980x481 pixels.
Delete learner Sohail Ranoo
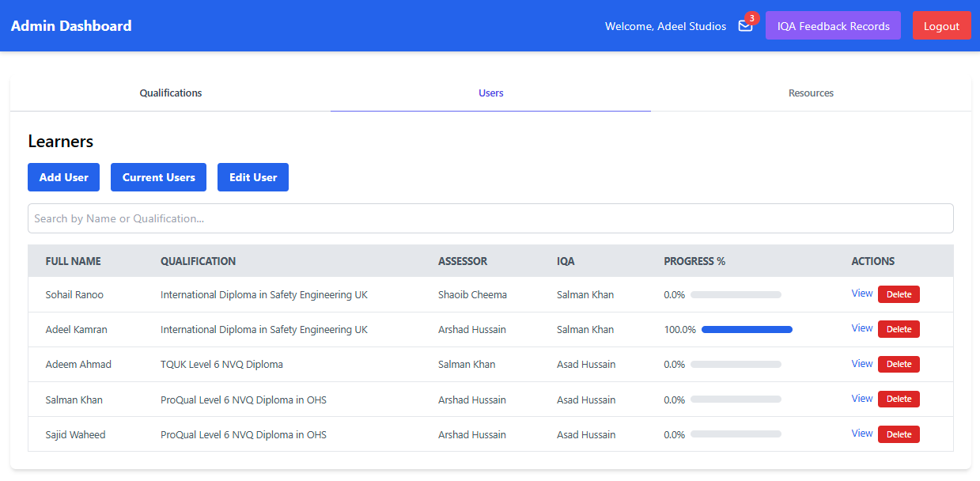tap(899, 294)
